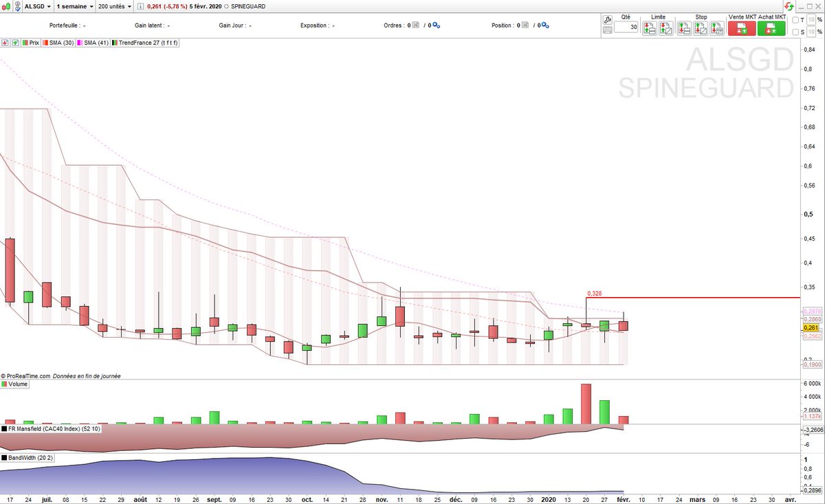The width and height of the screenshot is (825, 504).
Task: Maximize the chart window
Action: pos(810,7)
